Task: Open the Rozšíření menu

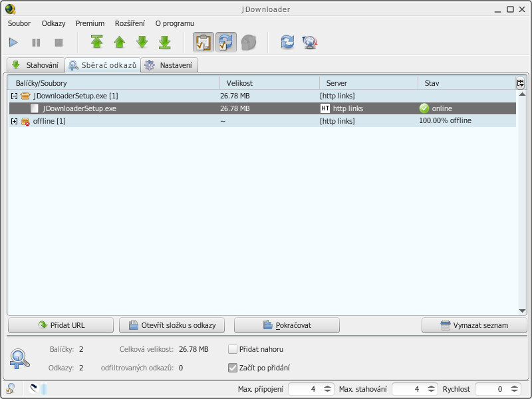Action: [x=130, y=23]
